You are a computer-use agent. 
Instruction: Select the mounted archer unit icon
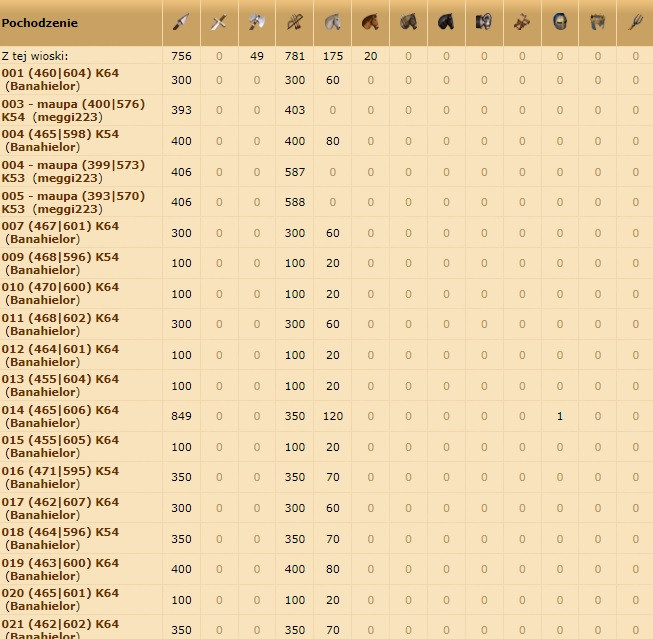click(x=408, y=22)
